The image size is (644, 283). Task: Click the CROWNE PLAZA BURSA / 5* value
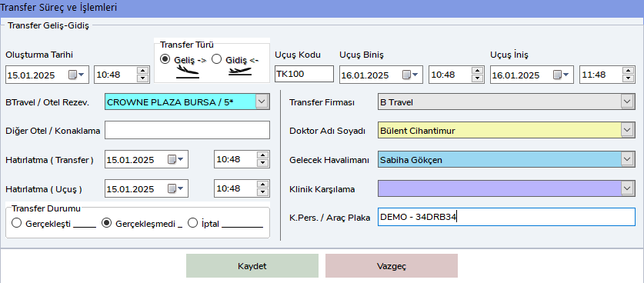(x=170, y=102)
